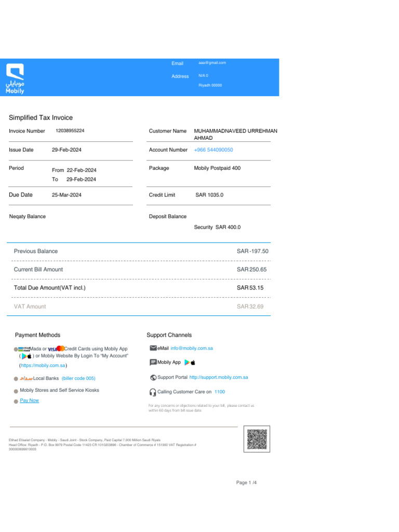Click customer name MUHAMMADNAVEED URREHMAN
This screenshot has width=399, height=532.
[x=235, y=131]
